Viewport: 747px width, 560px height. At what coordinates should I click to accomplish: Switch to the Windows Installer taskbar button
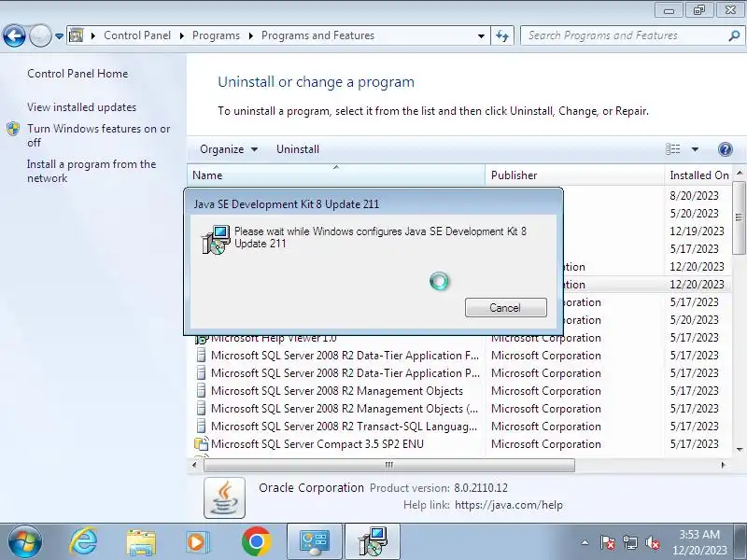click(x=373, y=542)
